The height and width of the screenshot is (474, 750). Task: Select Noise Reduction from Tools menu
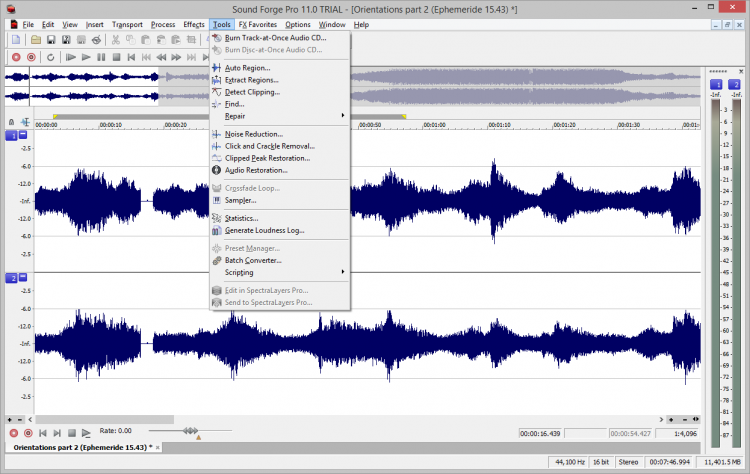(x=253, y=134)
